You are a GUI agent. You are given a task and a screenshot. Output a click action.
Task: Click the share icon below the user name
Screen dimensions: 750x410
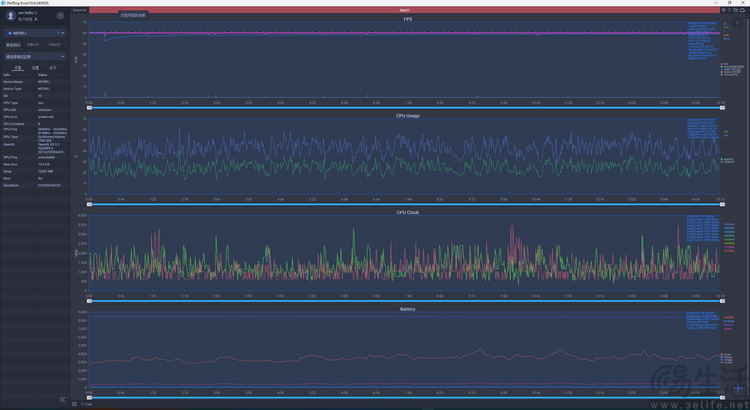pyautogui.click(x=35, y=19)
